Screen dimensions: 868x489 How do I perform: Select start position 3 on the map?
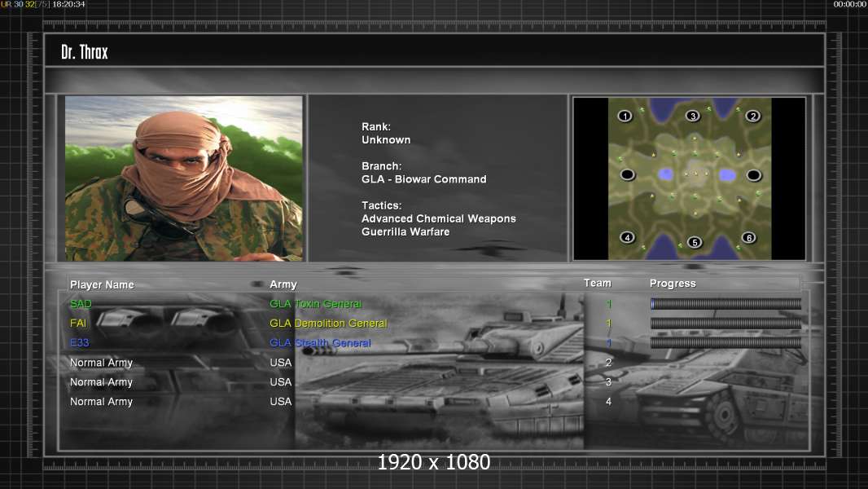click(x=692, y=116)
